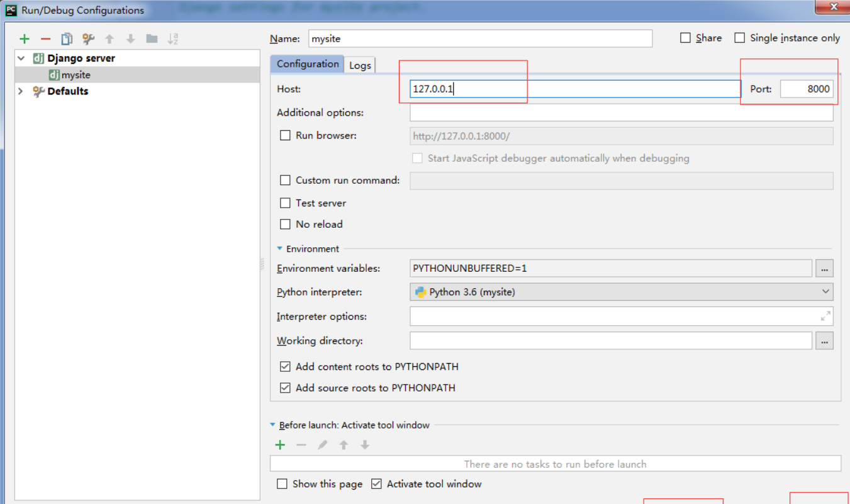Viewport: 850px width, 504px height.
Task: Collapse the Environment section
Action: pyautogui.click(x=280, y=249)
